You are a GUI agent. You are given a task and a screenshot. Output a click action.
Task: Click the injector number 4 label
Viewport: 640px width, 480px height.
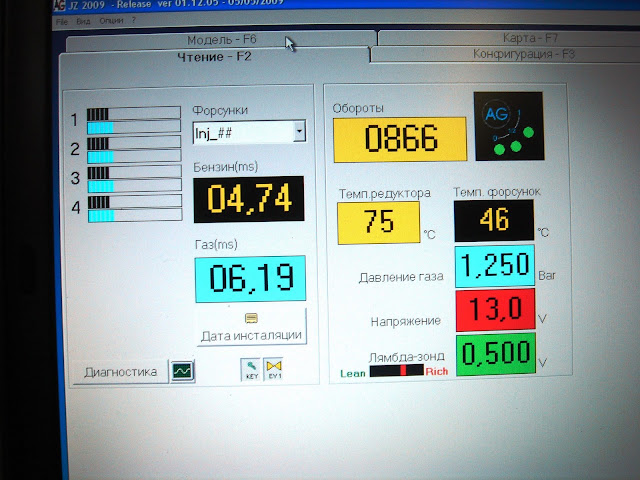click(x=76, y=207)
